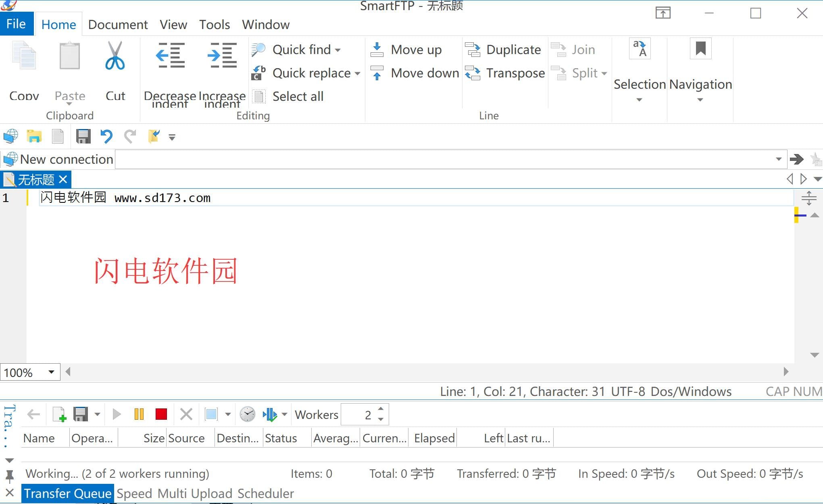This screenshot has width=823, height=504.
Task: Close the 无标题 document tab
Action: point(63,179)
